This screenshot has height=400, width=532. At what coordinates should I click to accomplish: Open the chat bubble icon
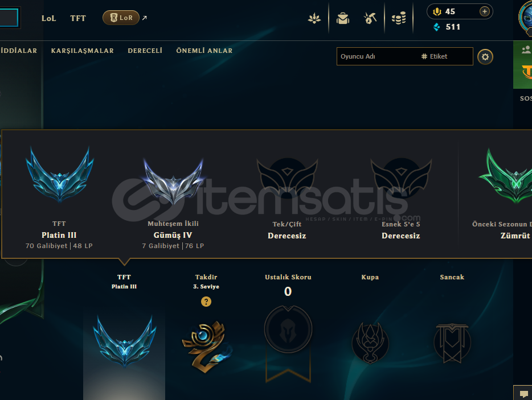tap(524, 394)
